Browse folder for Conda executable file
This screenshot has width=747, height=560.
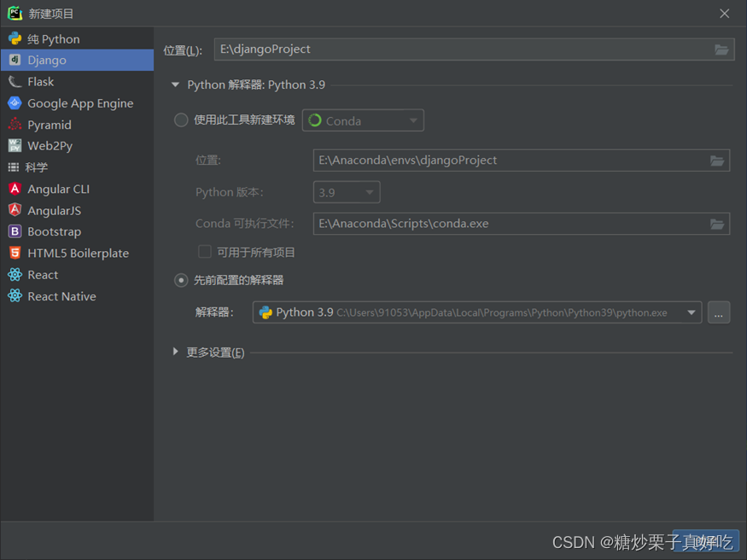click(x=717, y=224)
